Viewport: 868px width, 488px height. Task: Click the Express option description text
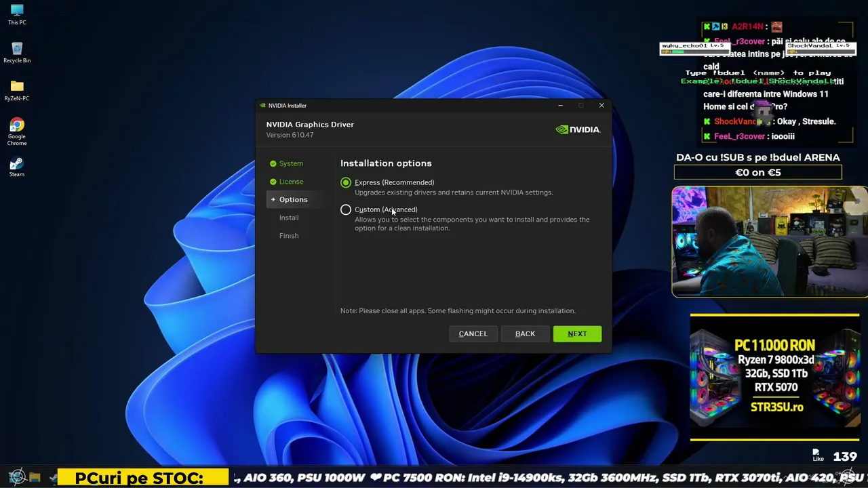pyautogui.click(x=454, y=192)
